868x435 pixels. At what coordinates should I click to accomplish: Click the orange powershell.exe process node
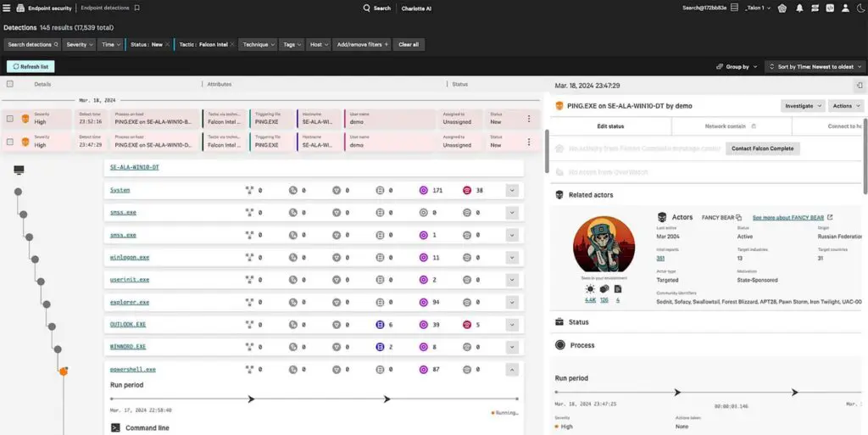tap(63, 371)
